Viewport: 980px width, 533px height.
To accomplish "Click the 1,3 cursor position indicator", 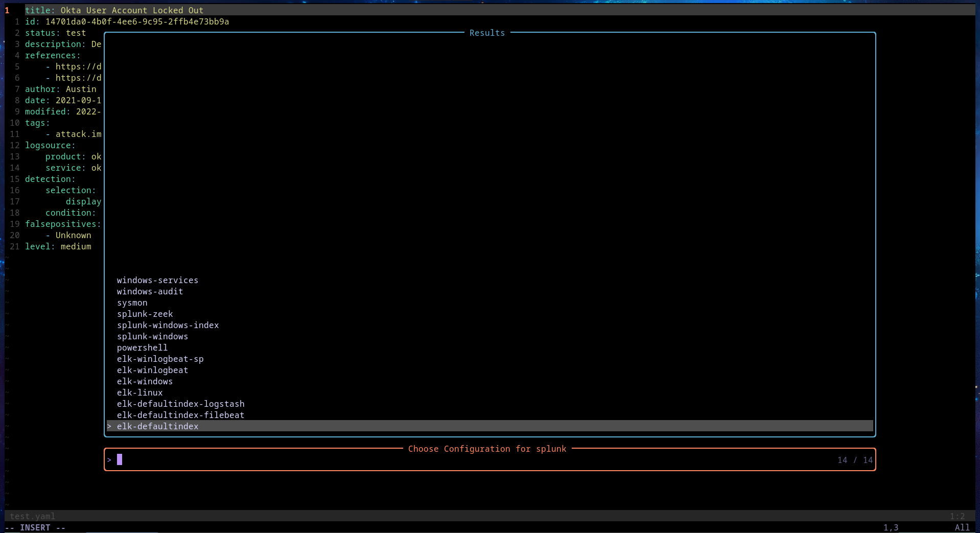I will click(x=892, y=527).
